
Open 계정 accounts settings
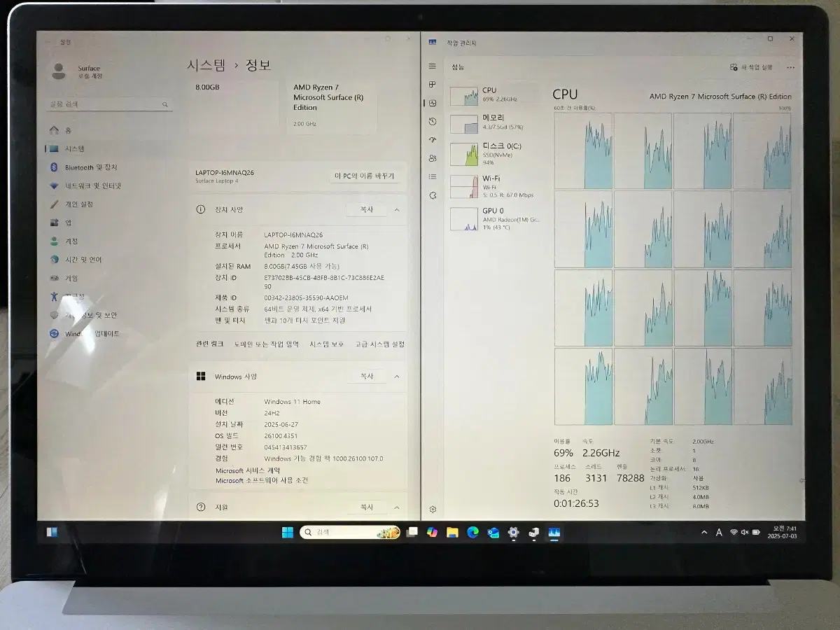pos(110,241)
